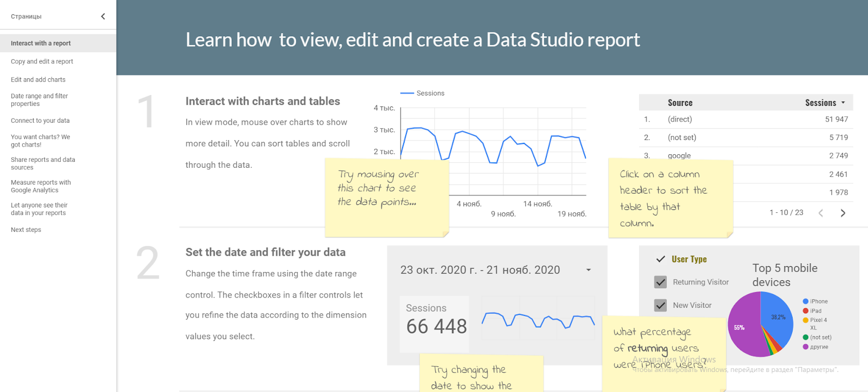Viewport: 868px width, 392px height.
Task: Collapse the pages sidebar with the chevron
Action: point(103,16)
